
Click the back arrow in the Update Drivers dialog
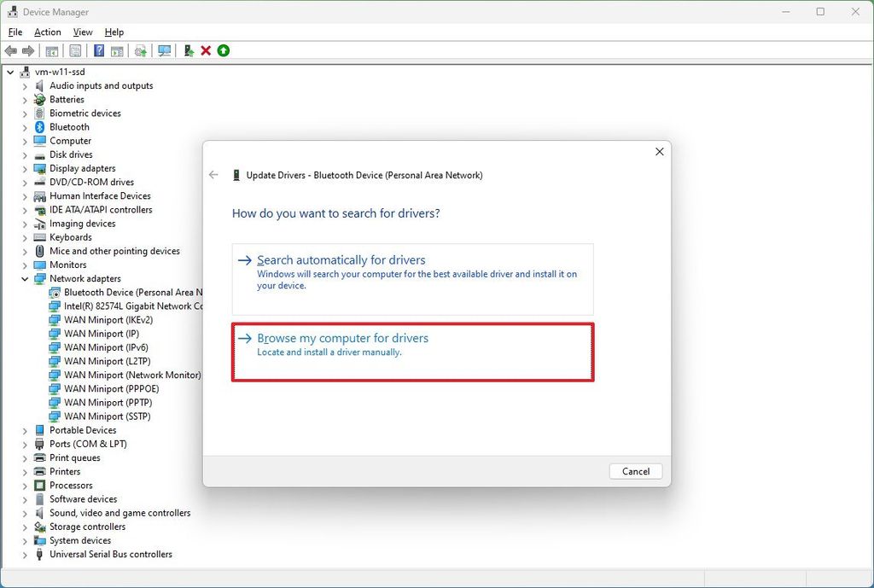[x=213, y=175]
